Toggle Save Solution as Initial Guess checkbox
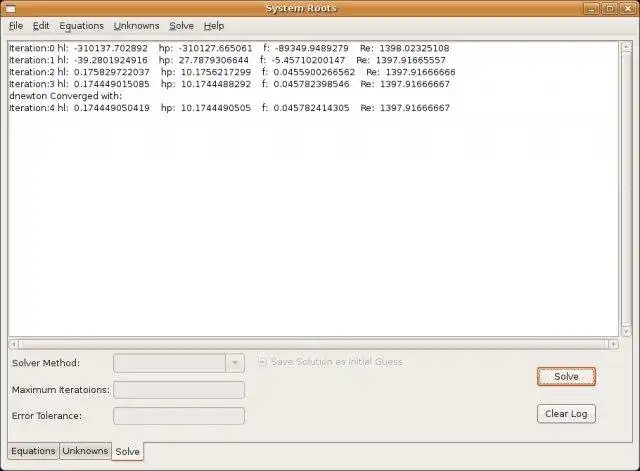Viewport: 640px width, 471px height. [x=262, y=362]
